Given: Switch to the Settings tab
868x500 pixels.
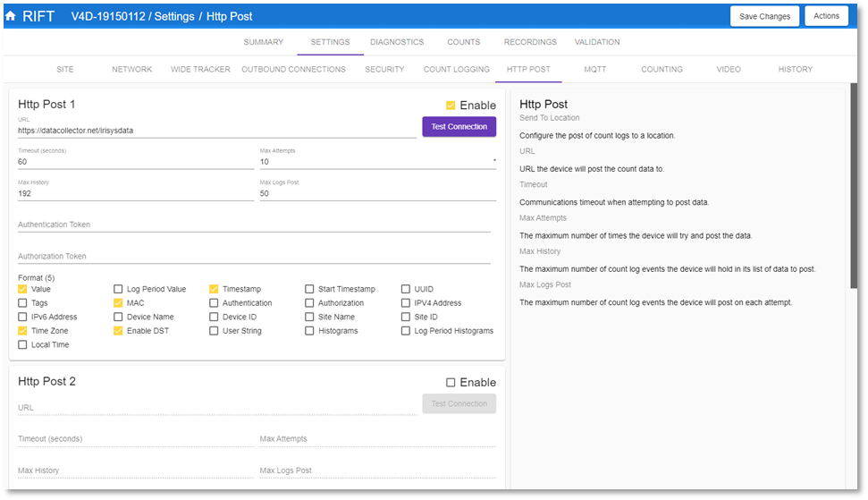Looking at the screenshot, I should click(330, 42).
